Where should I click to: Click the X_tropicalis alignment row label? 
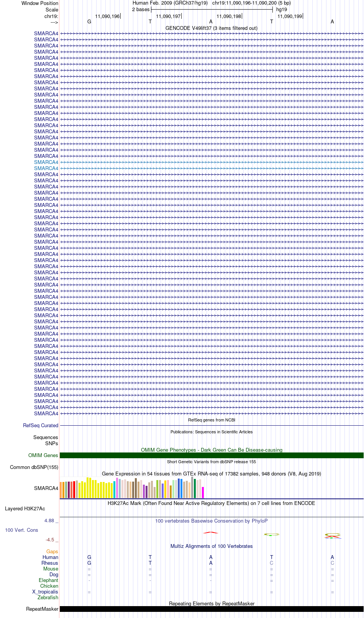click(45, 592)
